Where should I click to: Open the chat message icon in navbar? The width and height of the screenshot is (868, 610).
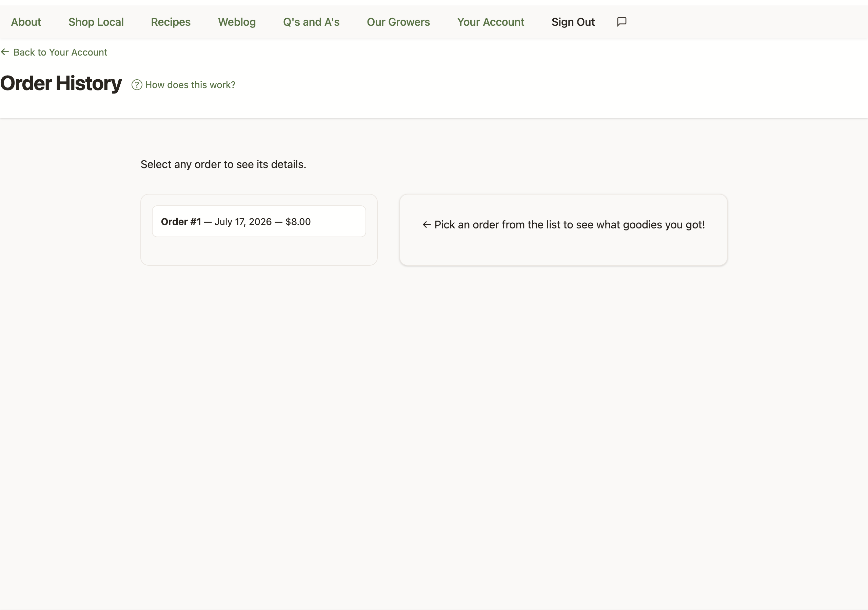pyautogui.click(x=622, y=22)
